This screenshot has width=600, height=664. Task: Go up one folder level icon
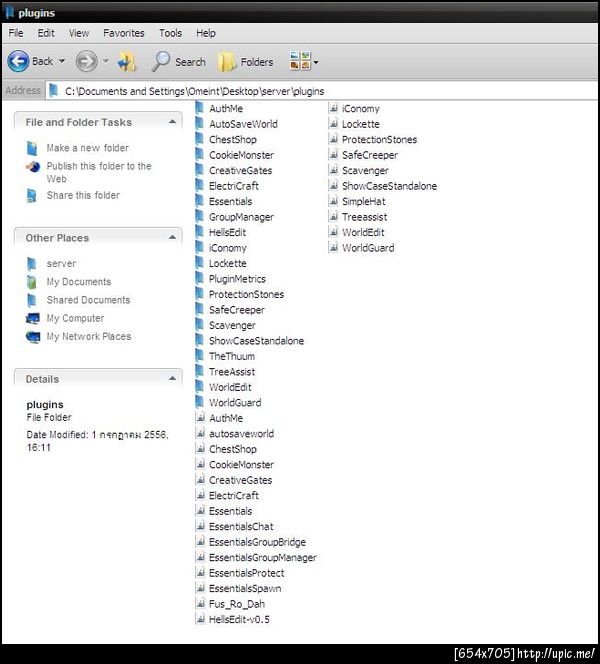pyautogui.click(x=127, y=62)
